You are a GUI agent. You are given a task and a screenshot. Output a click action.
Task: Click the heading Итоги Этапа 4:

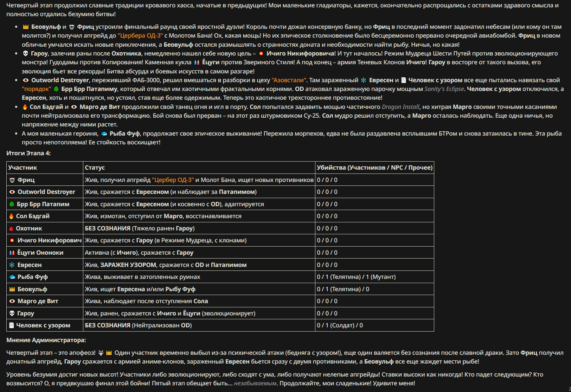28,153
